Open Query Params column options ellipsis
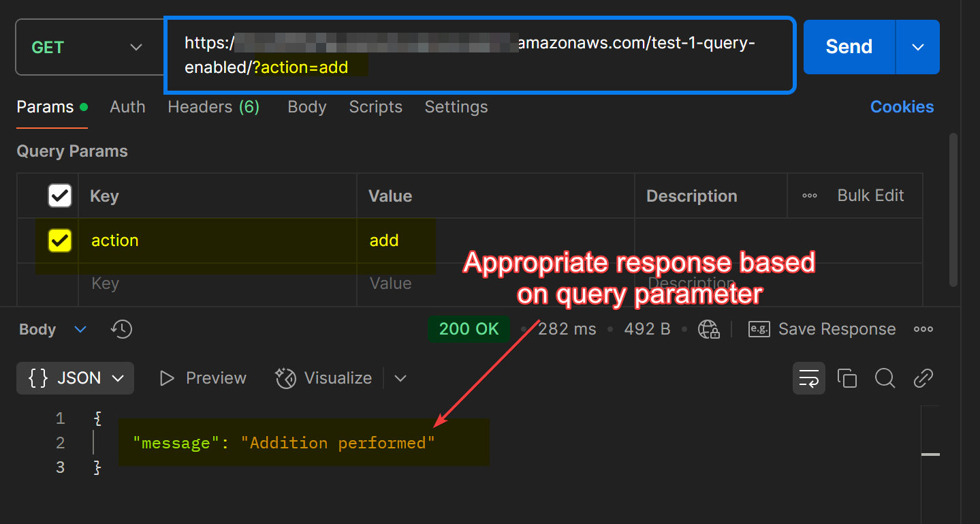980x524 pixels. [809, 196]
